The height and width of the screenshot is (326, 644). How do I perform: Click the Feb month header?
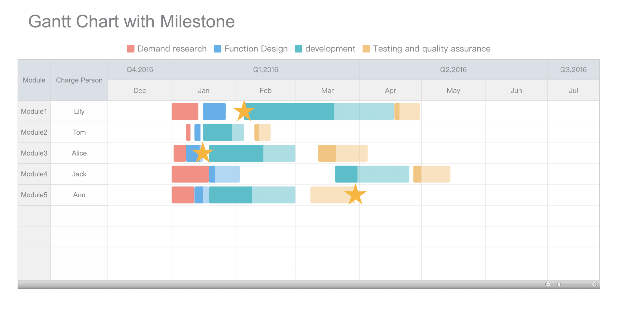tap(266, 91)
